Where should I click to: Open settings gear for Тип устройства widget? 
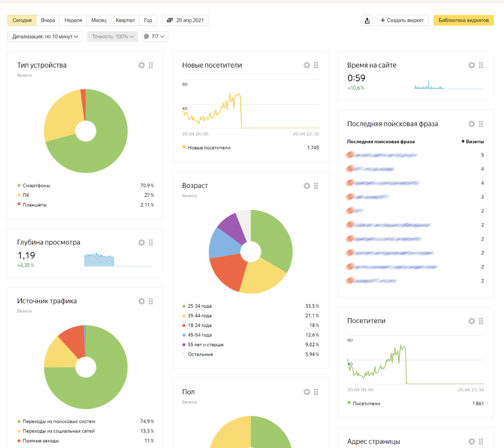[x=141, y=65]
